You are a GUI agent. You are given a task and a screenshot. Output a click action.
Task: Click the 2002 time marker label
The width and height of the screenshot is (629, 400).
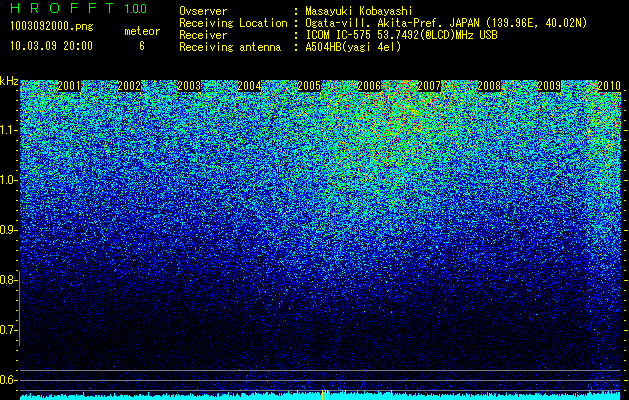(x=129, y=86)
